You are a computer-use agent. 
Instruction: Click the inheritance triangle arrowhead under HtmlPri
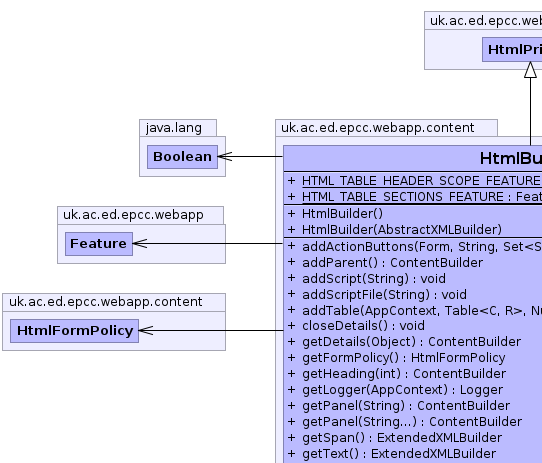pyautogui.click(x=530, y=70)
